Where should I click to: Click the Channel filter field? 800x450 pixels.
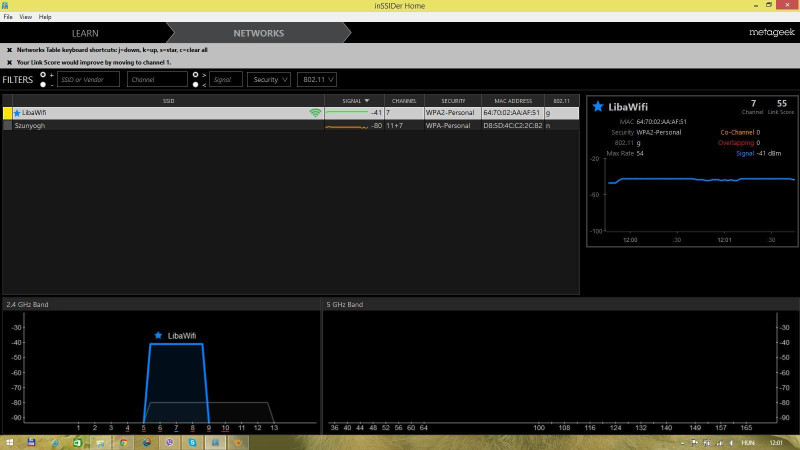(157, 80)
